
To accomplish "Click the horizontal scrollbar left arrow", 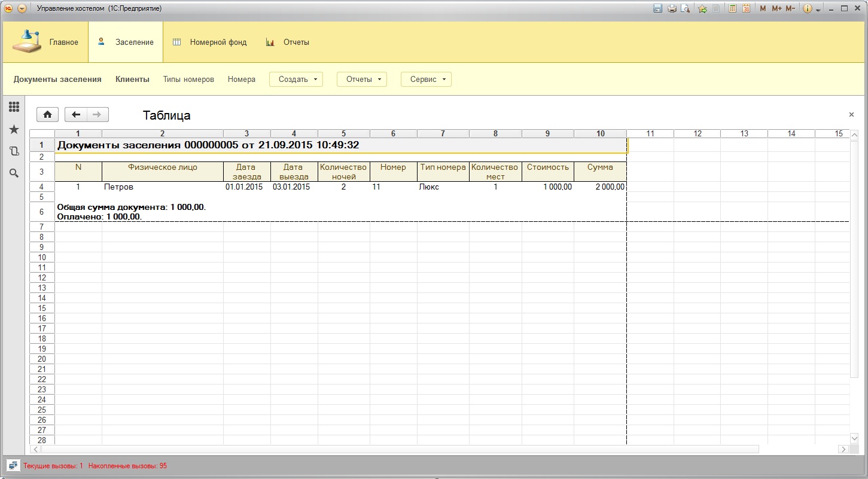I will [x=35, y=449].
